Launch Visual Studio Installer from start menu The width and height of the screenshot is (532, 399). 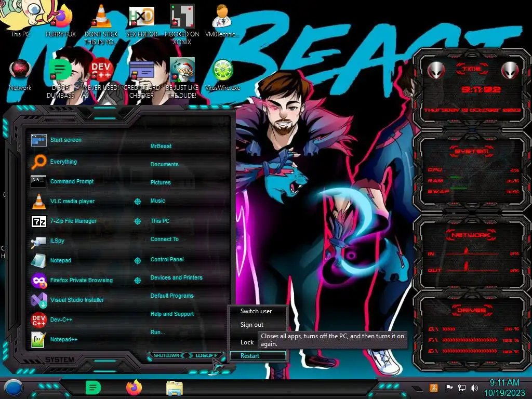[x=68, y=300]
